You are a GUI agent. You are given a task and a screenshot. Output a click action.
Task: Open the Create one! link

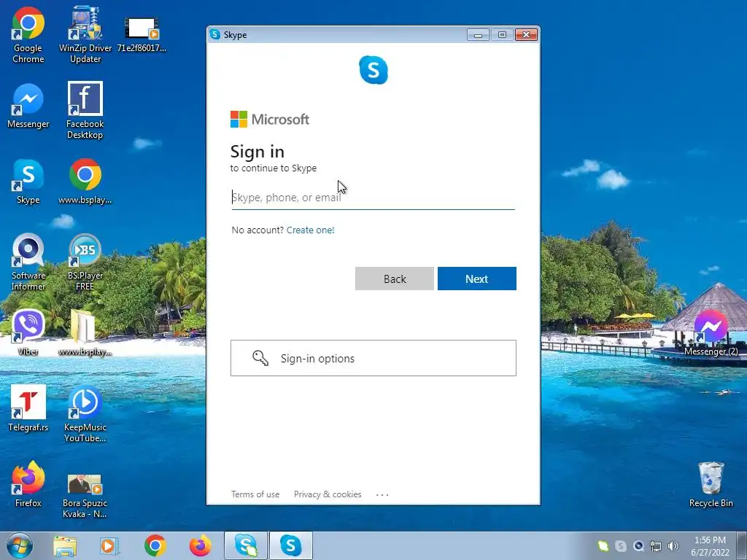pyautogui.click(x=311, y=230)
